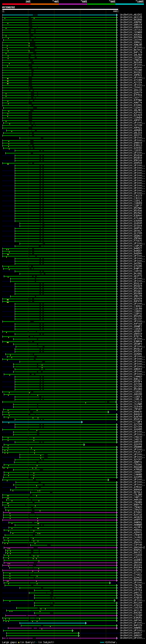Select hit label UniRef100_A9SV00
This screenshot has width=146, height=644.
tap(131, 67)
